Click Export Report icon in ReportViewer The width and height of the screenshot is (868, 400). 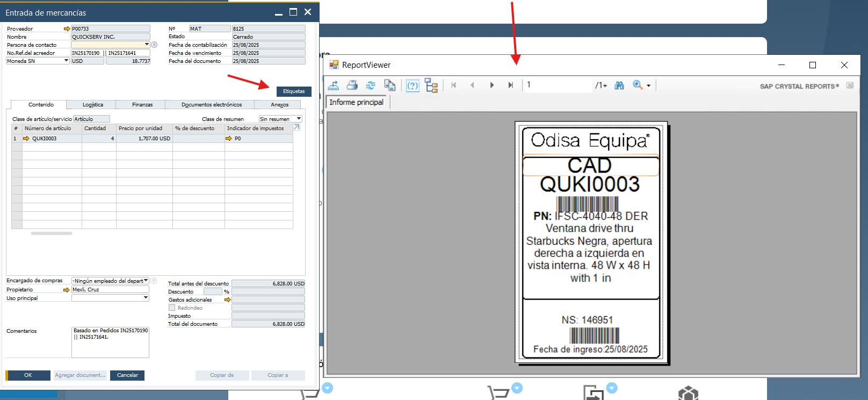334,85
